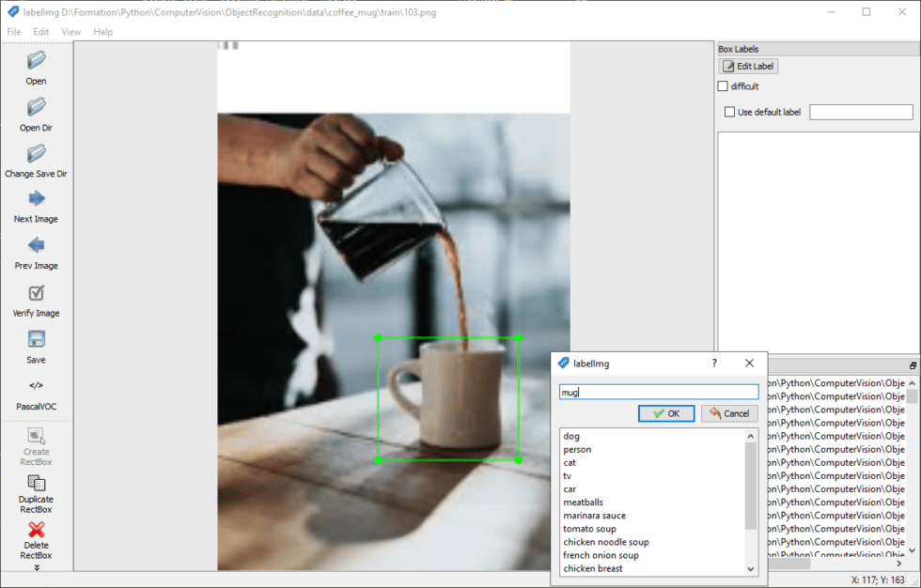Click the Save floppy disk icon
Viewport: 921px width, 588px height.
pyautogui.click(x=37, y=340)
